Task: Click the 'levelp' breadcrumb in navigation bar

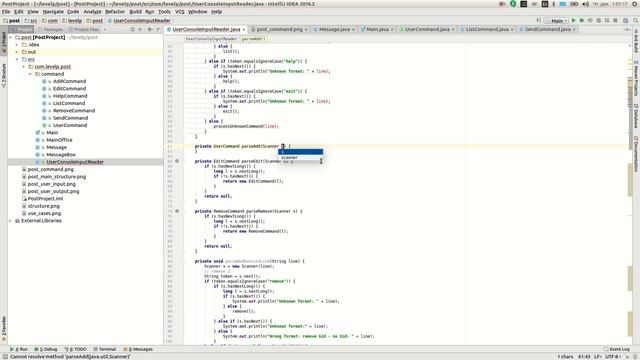Action: [75, 20]
